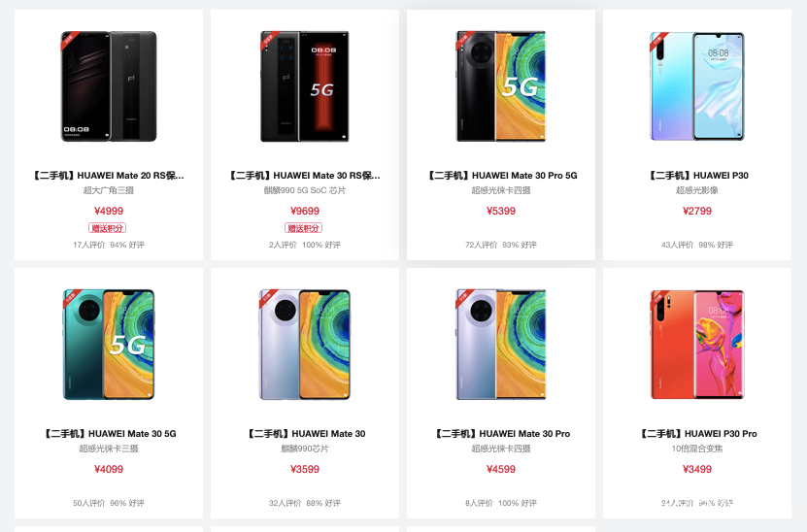Open the HUAWEI P30 Pro title link
807x532 pixels.
click(697, 434)
